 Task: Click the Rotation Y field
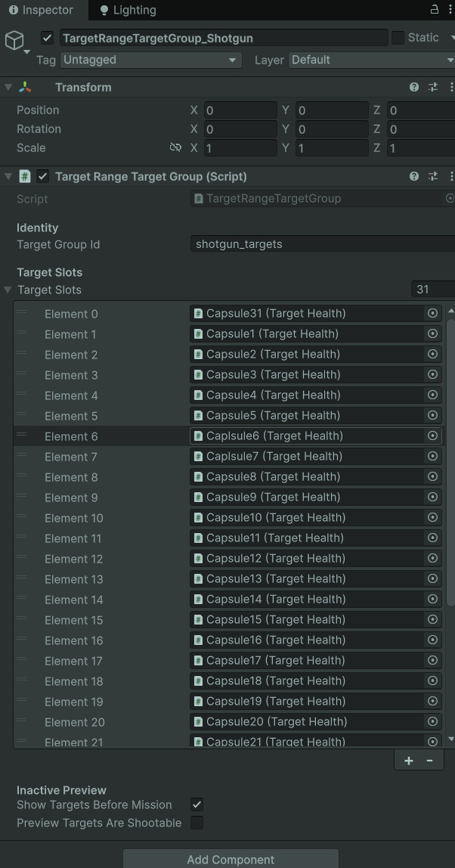click(x=332, y=129)
